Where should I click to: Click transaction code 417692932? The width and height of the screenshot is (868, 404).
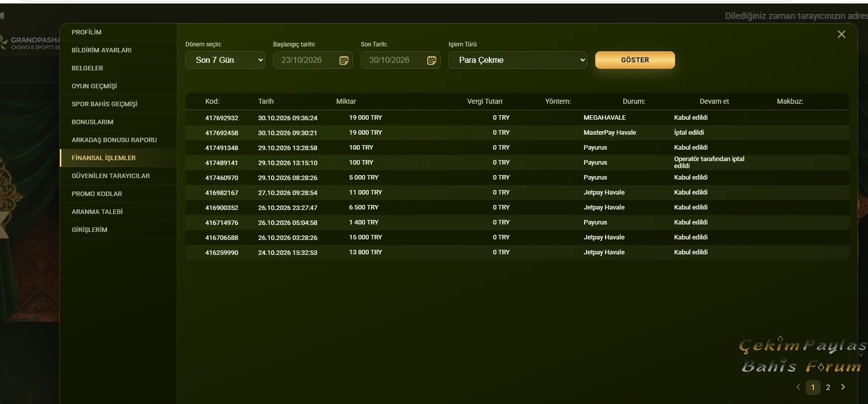tap(222, 118)
